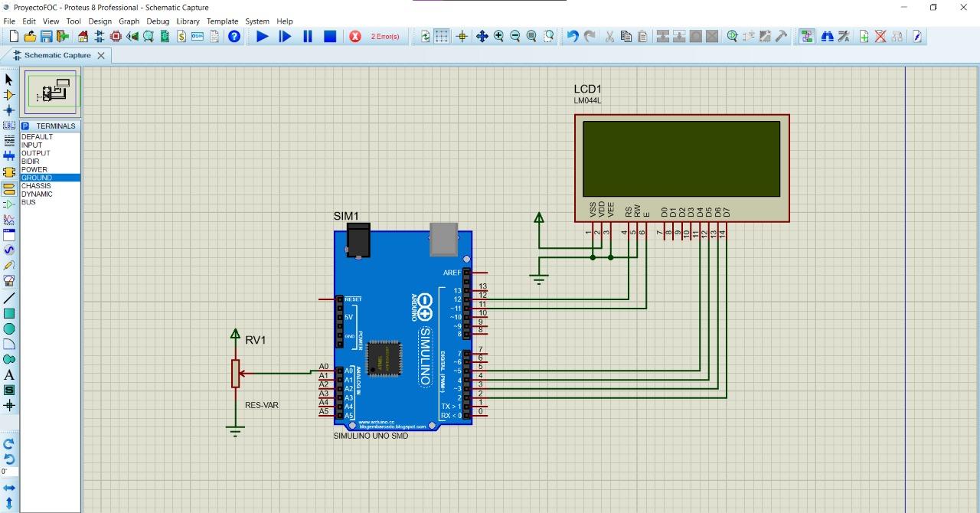Activate Component Mode in the sidebar
This screenshot has height=513, width=980.
pos(9,95)
